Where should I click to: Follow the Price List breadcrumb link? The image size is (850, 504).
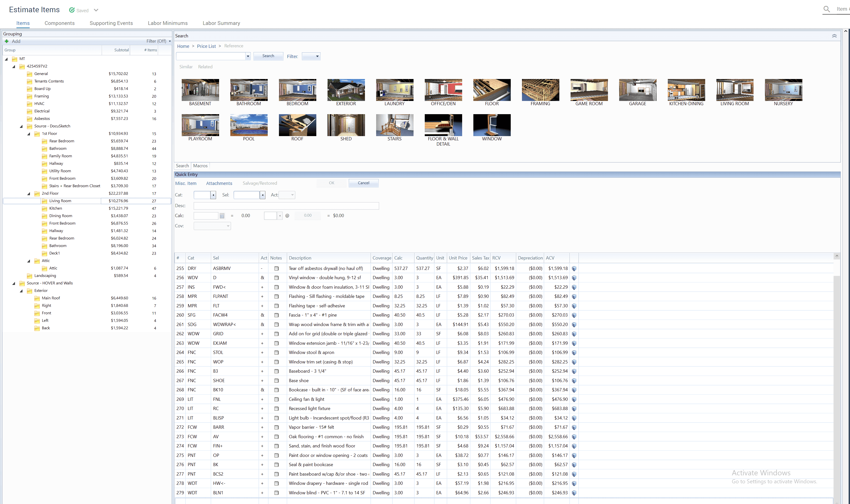pos(206,46)
